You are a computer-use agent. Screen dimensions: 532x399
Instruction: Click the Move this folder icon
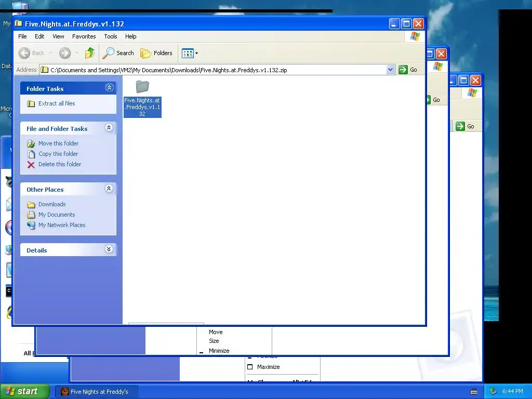[x=31, y=144]
